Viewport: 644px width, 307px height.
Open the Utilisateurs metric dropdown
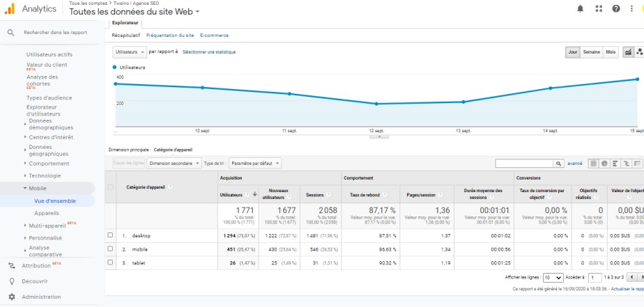pos(130,52)
